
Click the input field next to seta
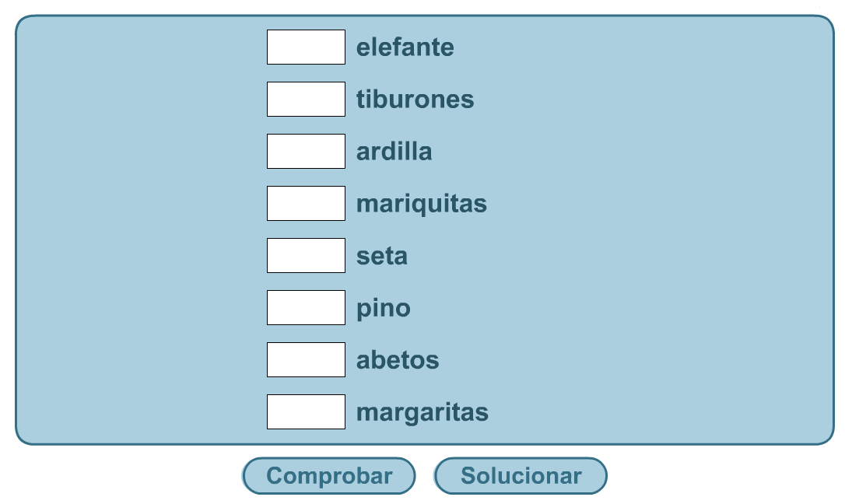tap(306, 255)
